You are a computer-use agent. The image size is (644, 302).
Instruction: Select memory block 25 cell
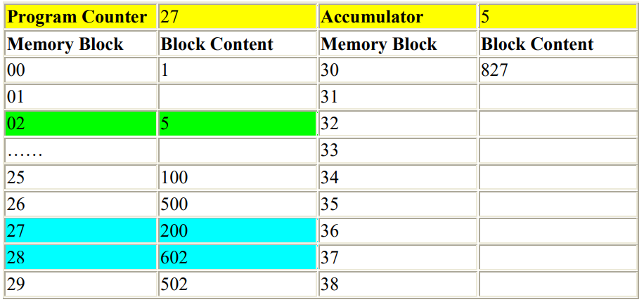click(81, 177)
